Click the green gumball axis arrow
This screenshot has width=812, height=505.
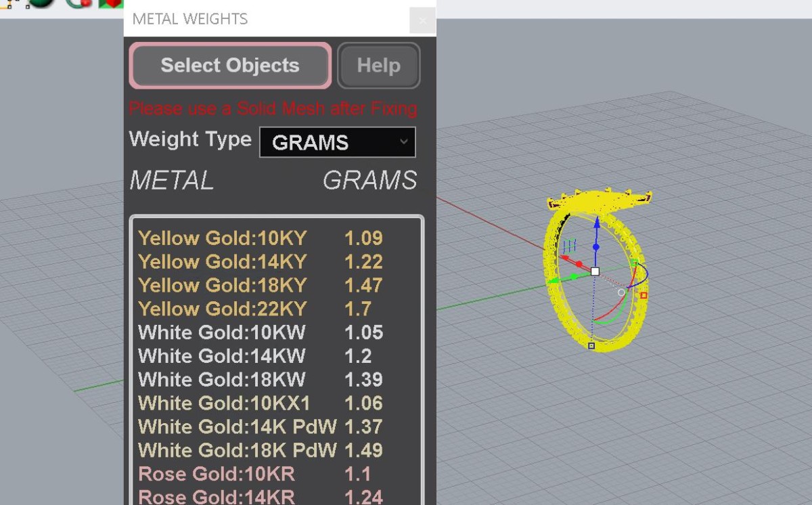coord(552,280)
